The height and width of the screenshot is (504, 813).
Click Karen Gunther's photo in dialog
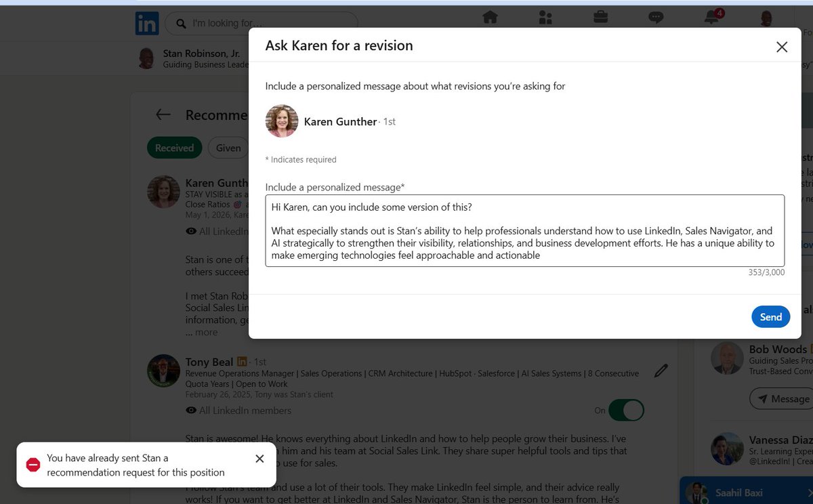[282, 121]
